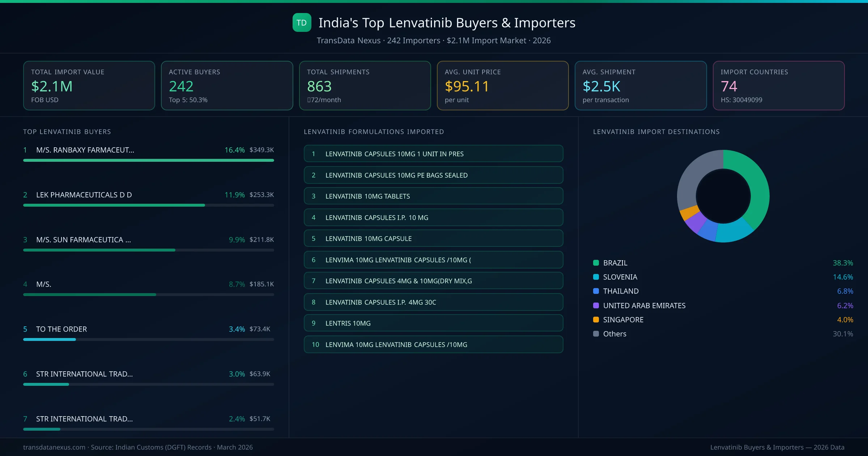Image resolution: width=868 pixels, height=456 pixels.
Task: Switch to Lenvatinib Import Destinations panel
Action: click(656, 132)
